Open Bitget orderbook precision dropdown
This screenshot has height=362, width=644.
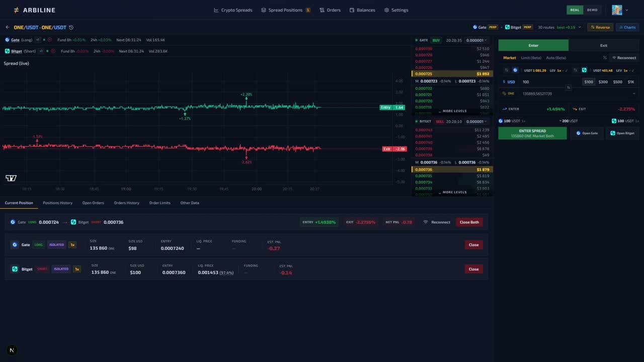(476, 122)
